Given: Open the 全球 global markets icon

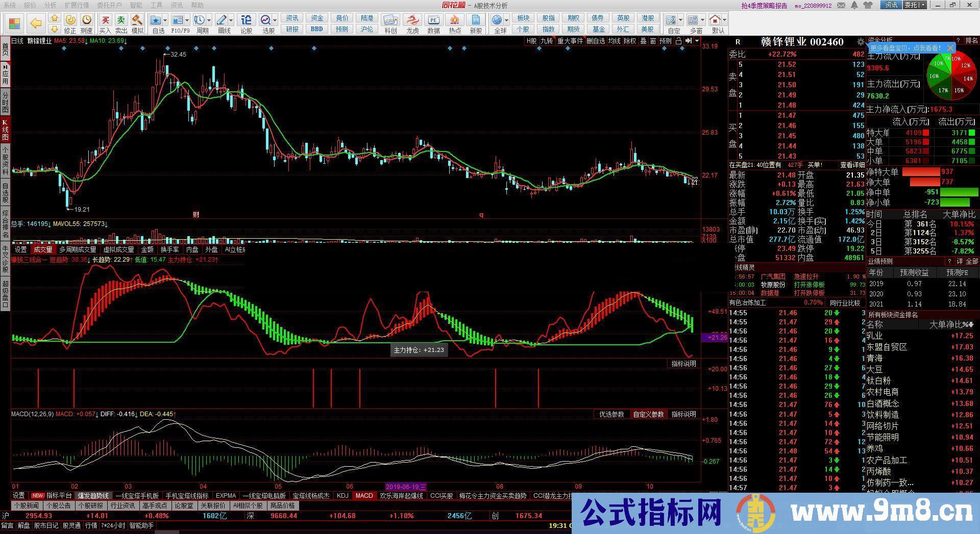Looking at the screenshot, I should point(498,20).
